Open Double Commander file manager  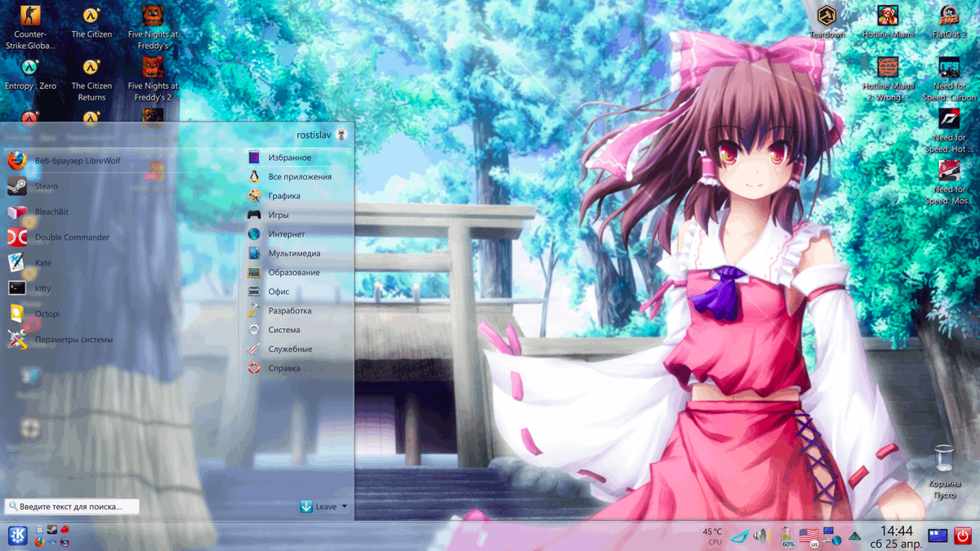tap(72, 237)
